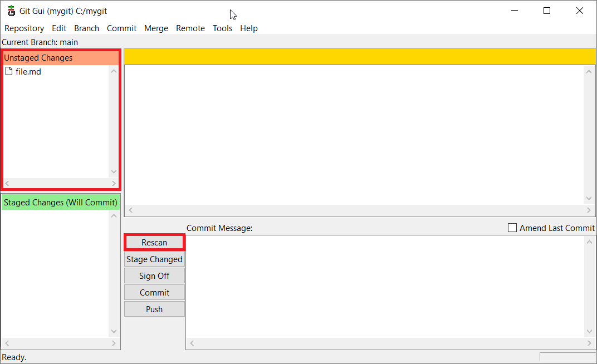Screen dimensions: 597x364
Task: Click the yellow diff header bar
Action: click(360, 57)
